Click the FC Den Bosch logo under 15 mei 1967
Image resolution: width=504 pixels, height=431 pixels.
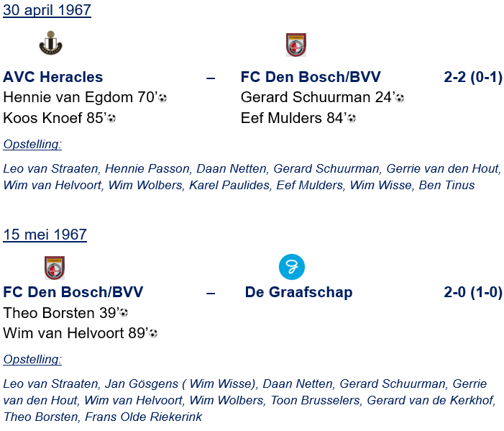point(55,268)
